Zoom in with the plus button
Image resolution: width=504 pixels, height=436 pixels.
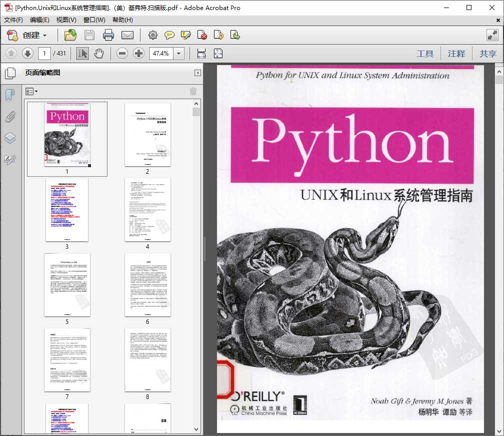[x=138, y=54]
